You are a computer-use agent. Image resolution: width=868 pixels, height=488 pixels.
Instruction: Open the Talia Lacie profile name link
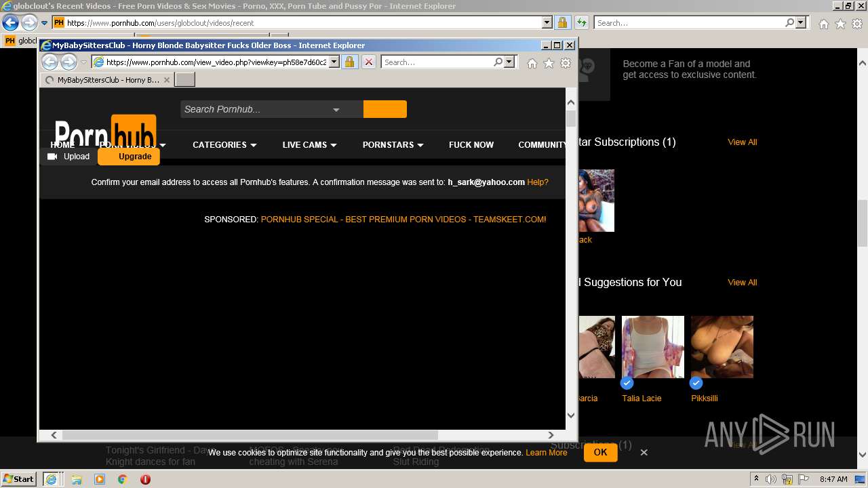[x=642, y=399]
